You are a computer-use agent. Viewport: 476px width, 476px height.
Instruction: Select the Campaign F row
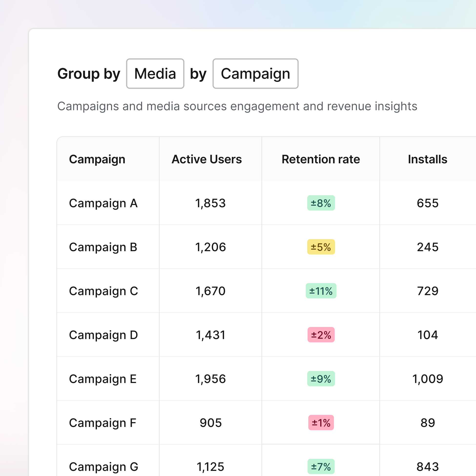[x=102, y=423]
